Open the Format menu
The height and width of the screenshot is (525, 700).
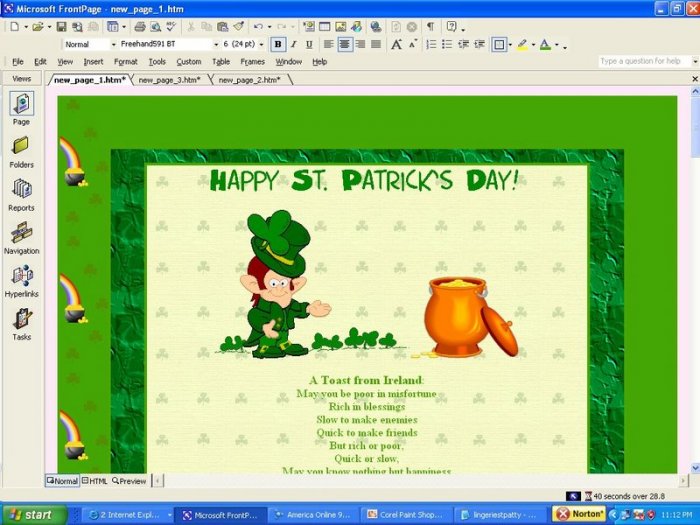coord(125,62)
